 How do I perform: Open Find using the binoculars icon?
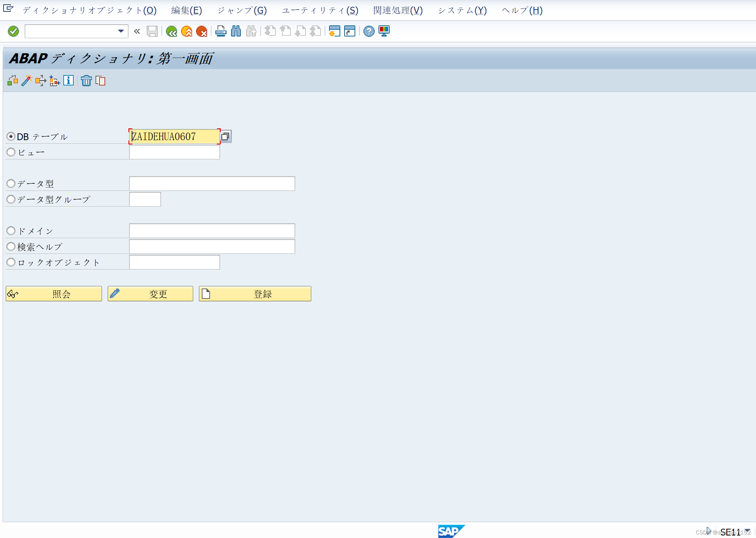[x=236, y=31]
